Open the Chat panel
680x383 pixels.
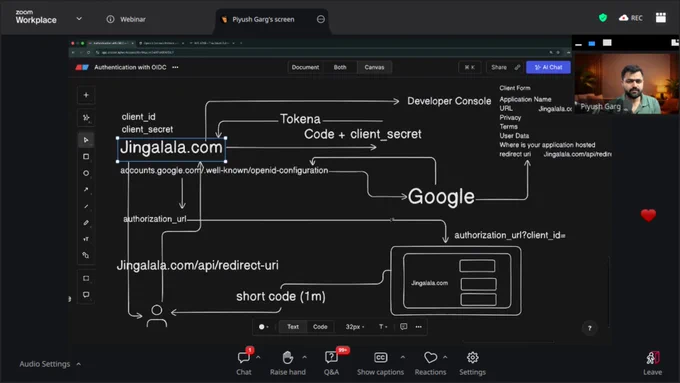pyautogui.click(x=244, y=363)
